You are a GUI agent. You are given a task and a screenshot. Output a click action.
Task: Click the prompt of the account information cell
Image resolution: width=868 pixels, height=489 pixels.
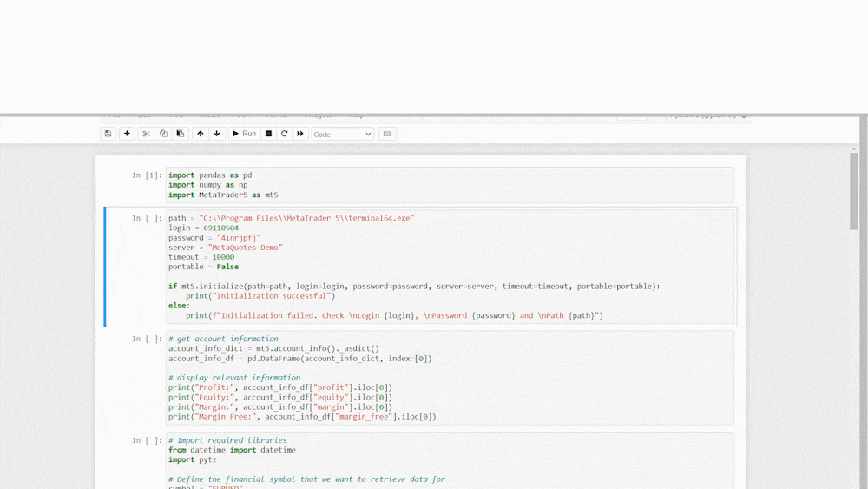pyautogui.click(x=147, y=339)
